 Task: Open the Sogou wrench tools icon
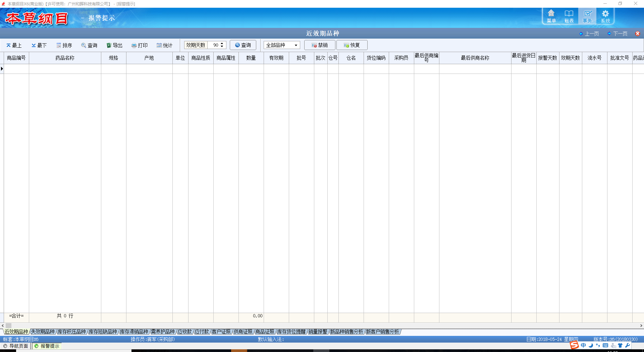(627, 345)
